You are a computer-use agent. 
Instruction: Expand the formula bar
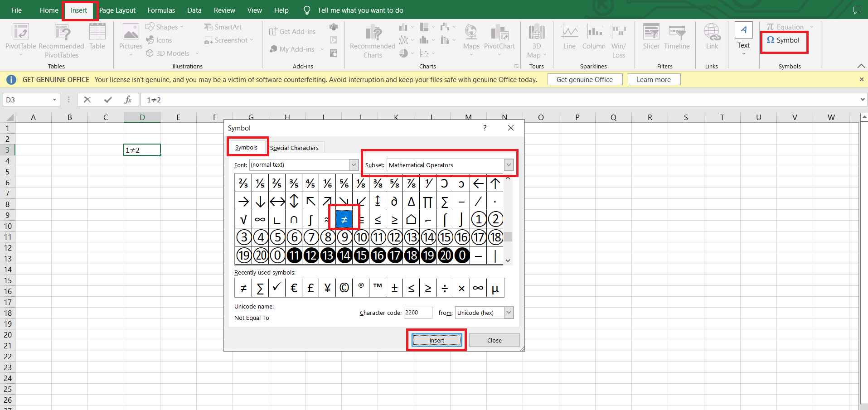click(862, 100)
